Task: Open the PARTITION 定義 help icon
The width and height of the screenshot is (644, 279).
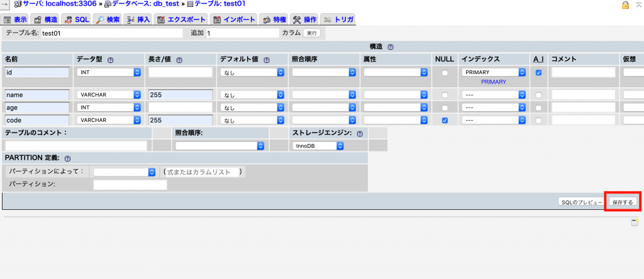Action: (x=67, y=159)
